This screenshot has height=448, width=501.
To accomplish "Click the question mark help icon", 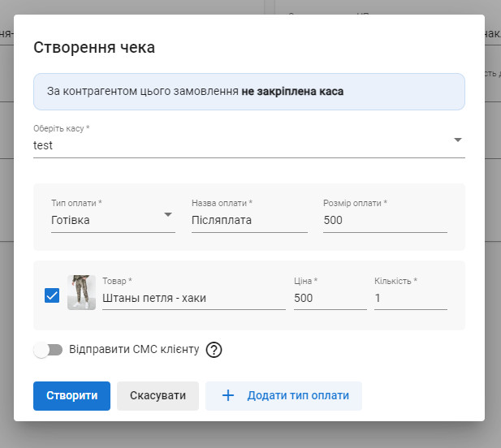I will (x=214, y=350).
